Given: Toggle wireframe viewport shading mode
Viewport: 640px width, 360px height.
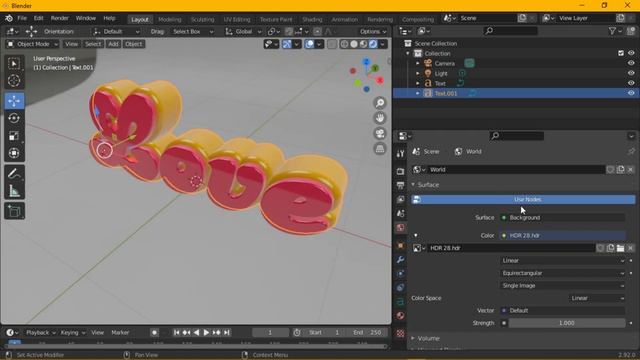Looking at the screenshot, I should (344, 44).
